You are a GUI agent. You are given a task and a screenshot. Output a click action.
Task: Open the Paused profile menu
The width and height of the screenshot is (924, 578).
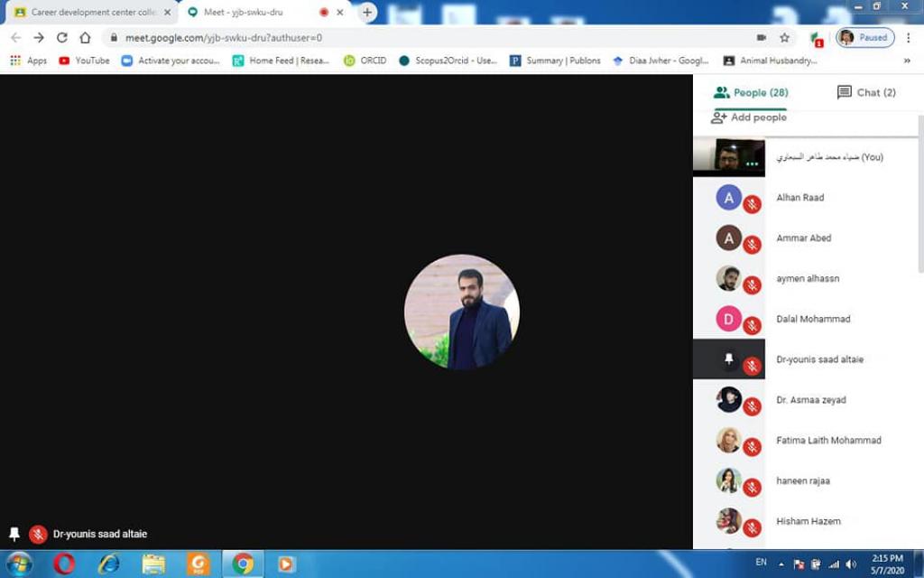pos(865,38)
